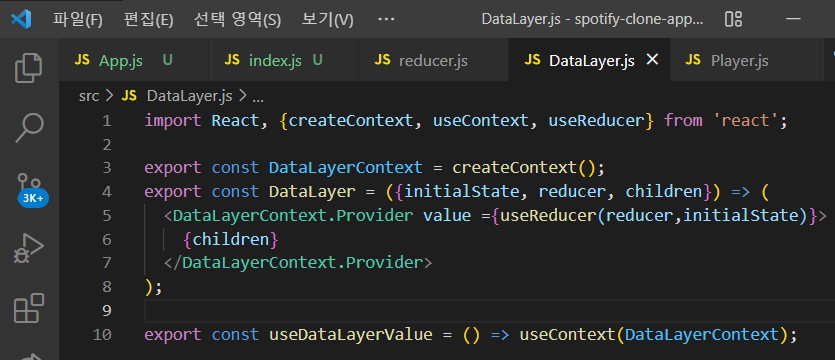Click useReducer in the import statement
Viewport: 835px width, 360px height.
[596, 121]
